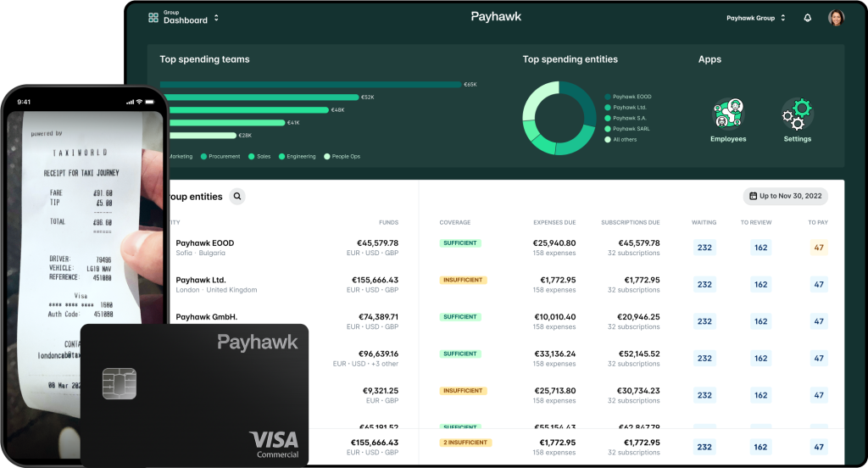Image resolution: width=868 pixels, height=468 pixels.
Task: Click the €65K top spending bar
Action: click(310, 84)
